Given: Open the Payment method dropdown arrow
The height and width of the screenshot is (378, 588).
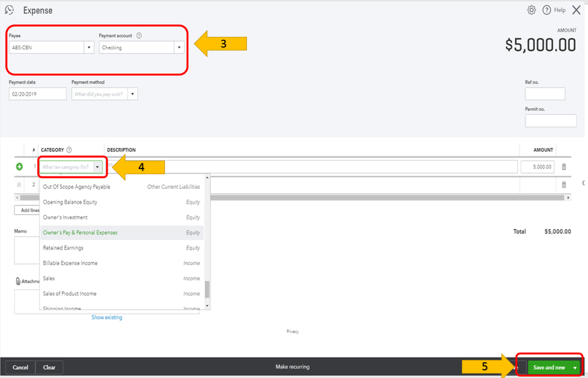Looking at the screenshot, I should coord(132,94).
